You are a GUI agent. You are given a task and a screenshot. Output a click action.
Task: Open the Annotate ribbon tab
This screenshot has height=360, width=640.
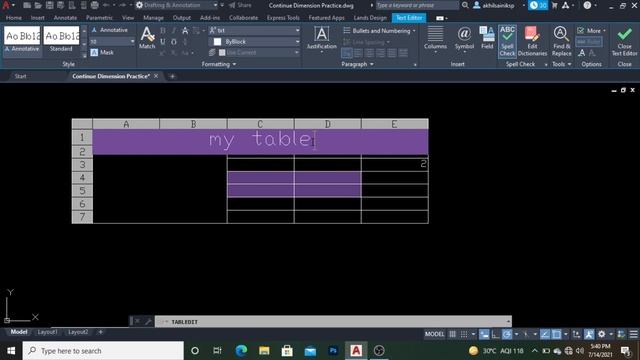point(65,18)
